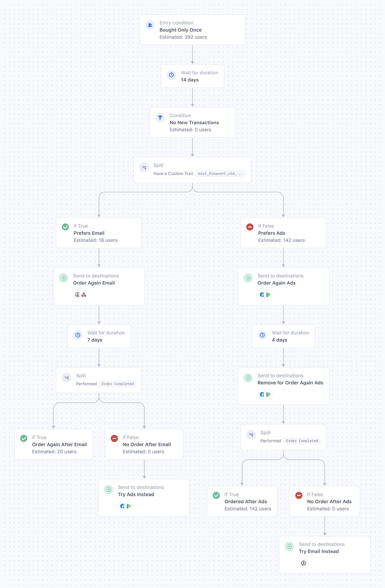Image resolution: width=385 pixels, height=588 pixels.
Task: Select the most_frequent_utm trait tag
Action: 221,173
